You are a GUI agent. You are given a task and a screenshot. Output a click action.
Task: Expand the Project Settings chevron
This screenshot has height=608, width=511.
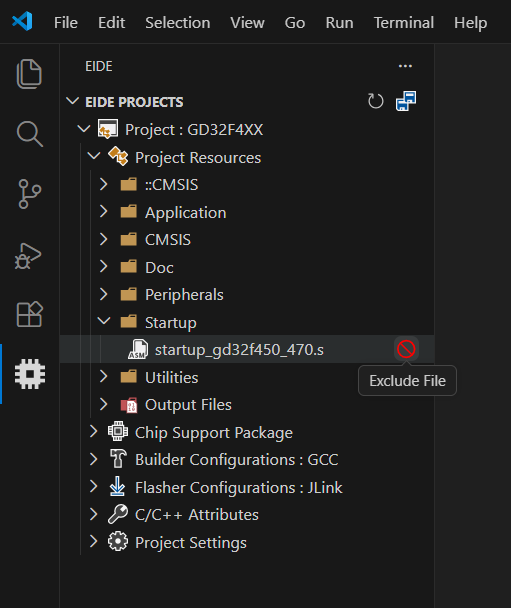coord(93,541)
